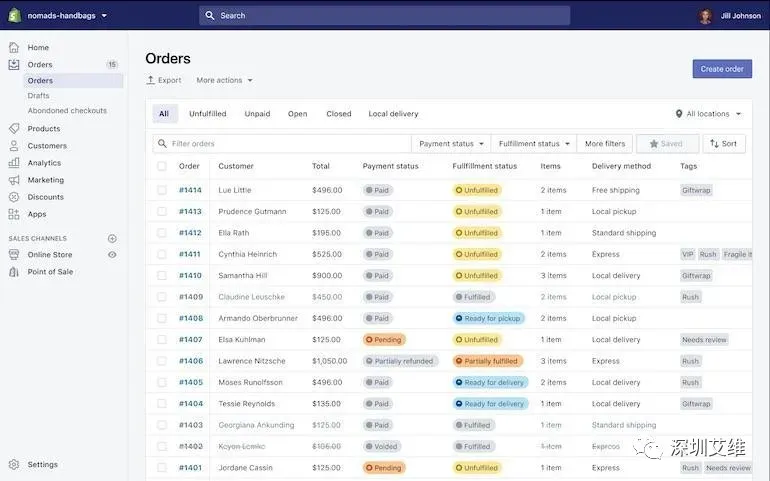Tick the checkbox for order #1414
Screen dimensions: 770x481
pos(162,190)
